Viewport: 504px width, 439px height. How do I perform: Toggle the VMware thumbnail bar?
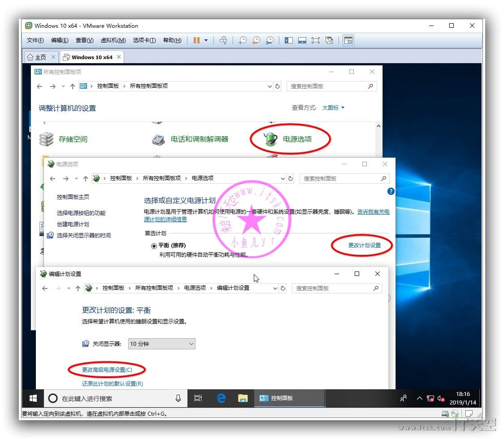click(302, 40)
